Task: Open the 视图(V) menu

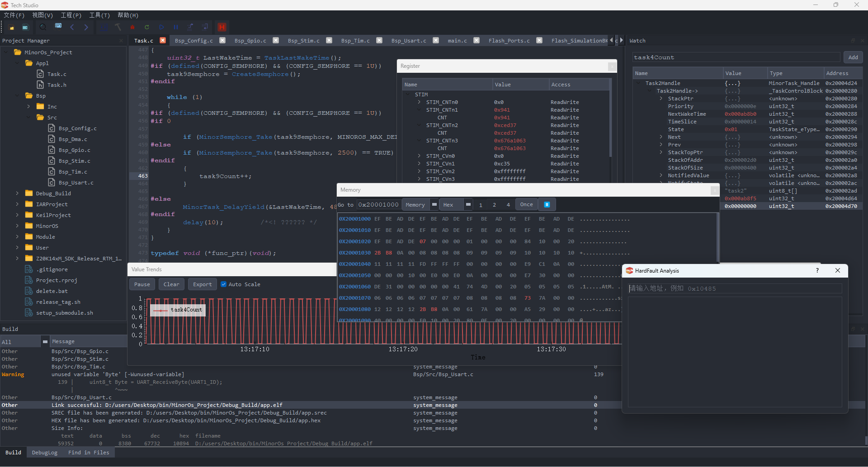Action: [x=42, y=15]
